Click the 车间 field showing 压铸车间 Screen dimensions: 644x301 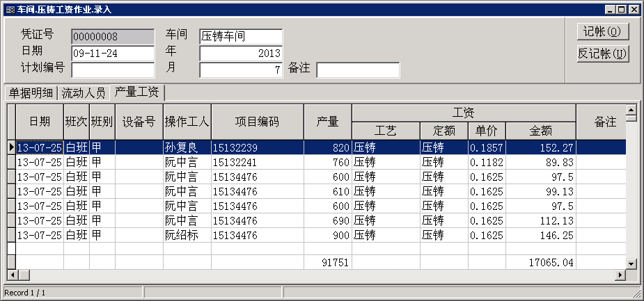[x=241, y=36]
